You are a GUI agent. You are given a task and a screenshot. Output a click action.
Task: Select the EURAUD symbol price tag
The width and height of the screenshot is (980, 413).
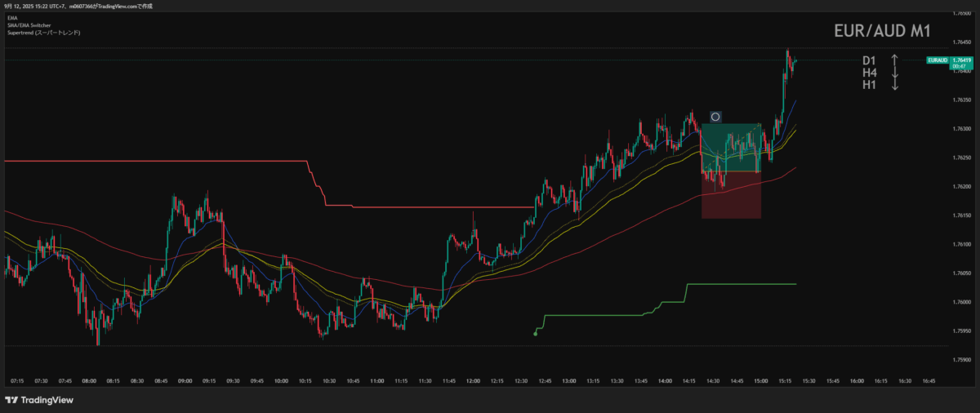937,60
